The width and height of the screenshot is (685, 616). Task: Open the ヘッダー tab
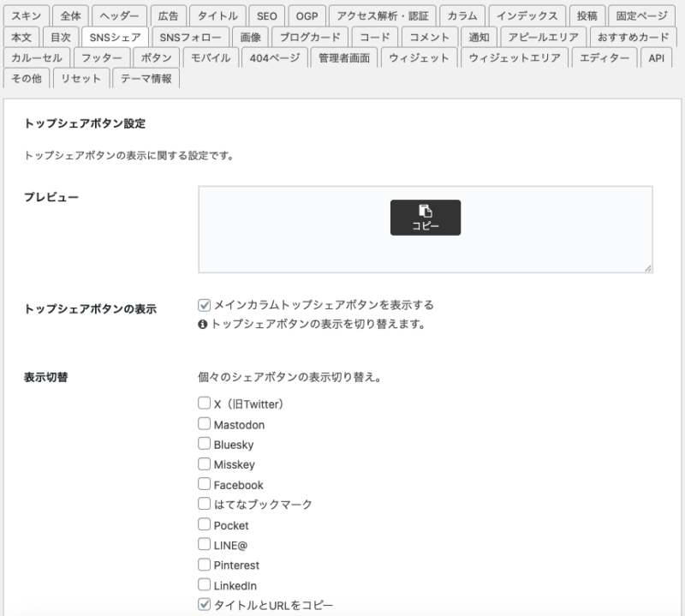pos(119,16)
